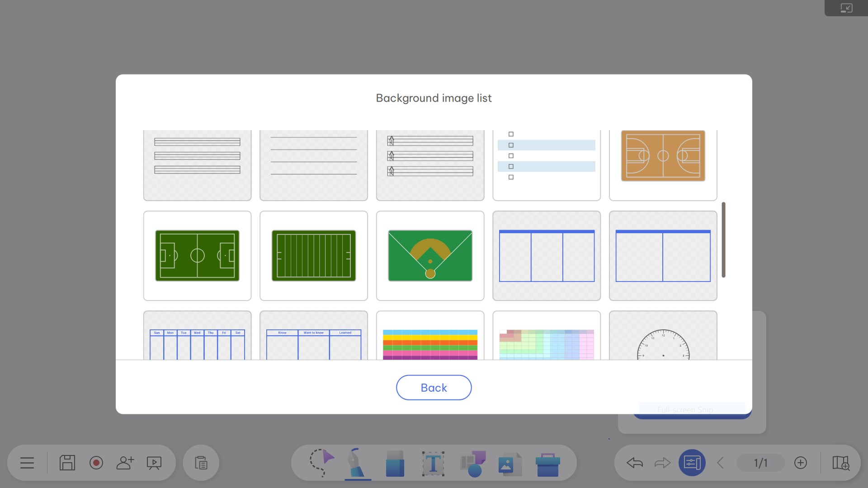Image resolution: width=868 pixels, height=488 pixels.
Task: Click the undo arrow
Action: [635, 463]
